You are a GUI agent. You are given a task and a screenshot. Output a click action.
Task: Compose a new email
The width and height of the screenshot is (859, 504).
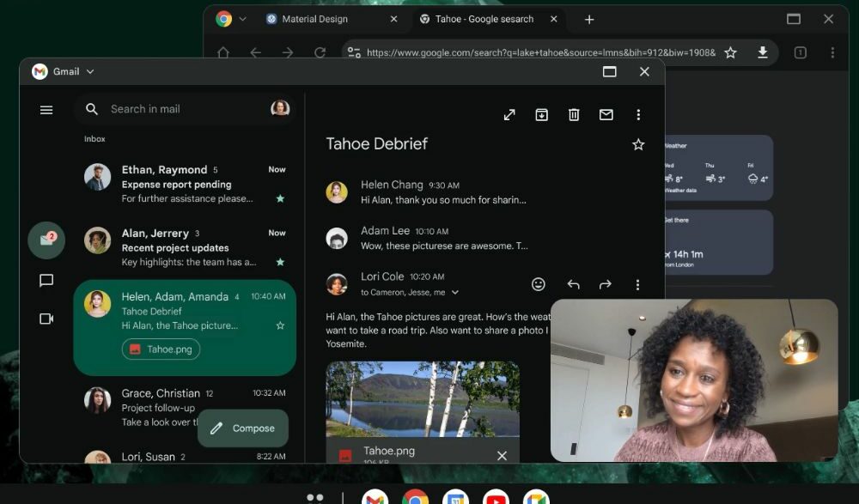click(x=243, y=428)
